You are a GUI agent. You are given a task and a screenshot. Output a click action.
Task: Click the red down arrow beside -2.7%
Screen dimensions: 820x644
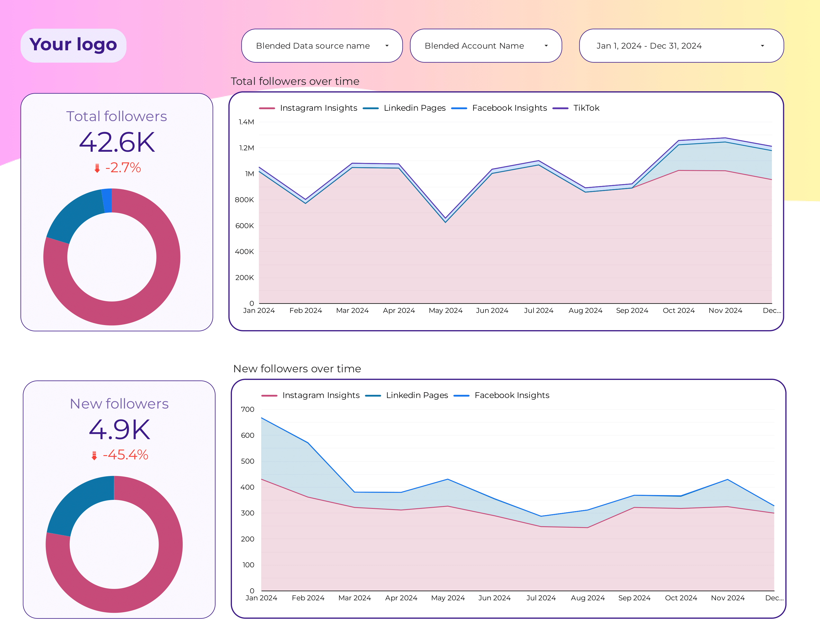(97, 168)
